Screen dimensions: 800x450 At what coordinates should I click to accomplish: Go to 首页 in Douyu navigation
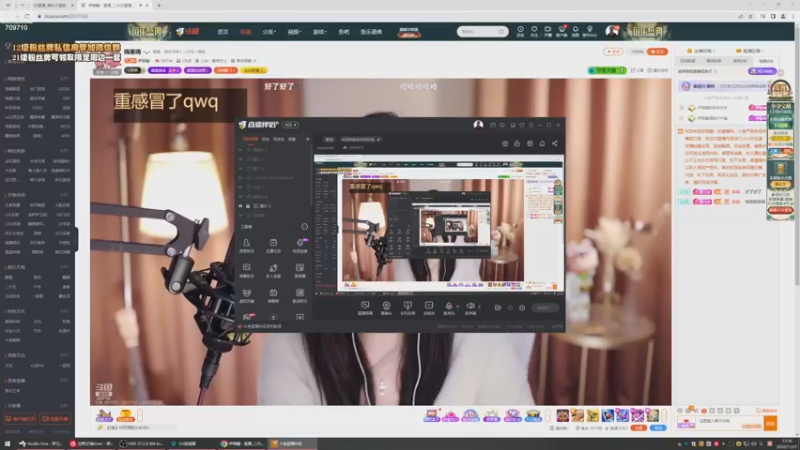point(222,32)
